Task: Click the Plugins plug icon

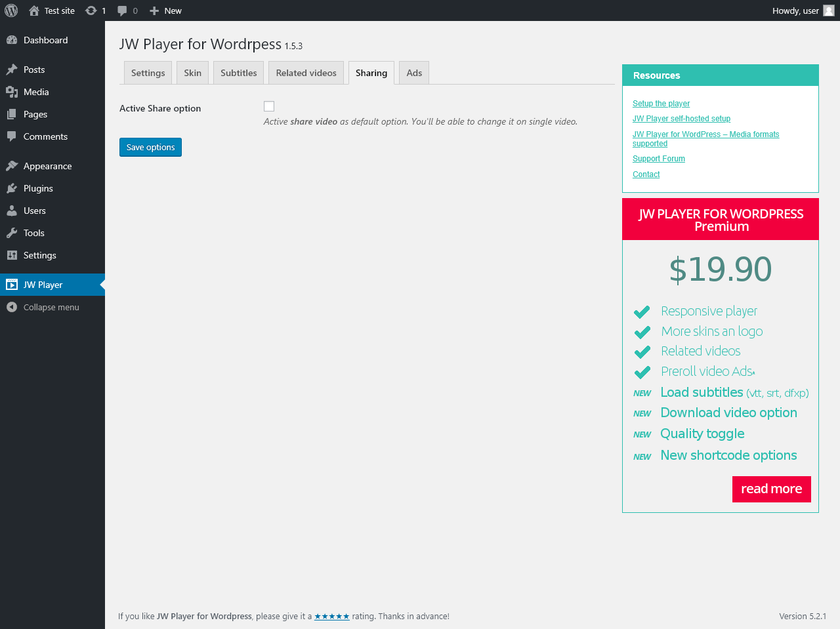Action: click(12, 188)
